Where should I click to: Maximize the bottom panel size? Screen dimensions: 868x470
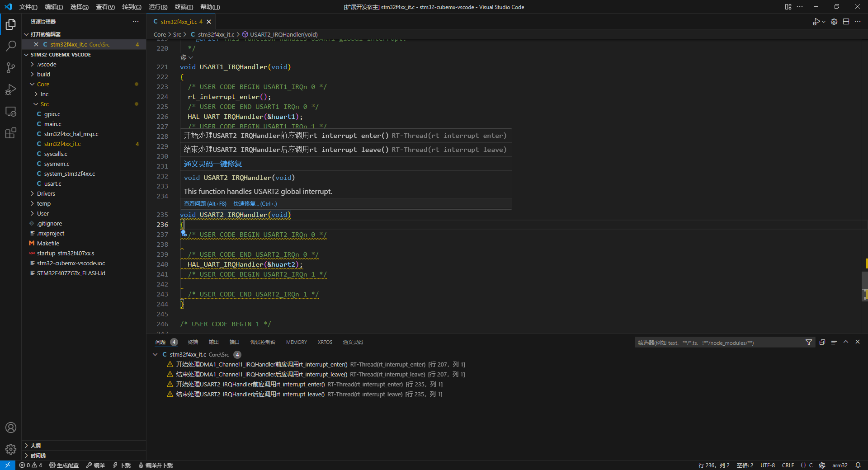click(x=846, y=342)
